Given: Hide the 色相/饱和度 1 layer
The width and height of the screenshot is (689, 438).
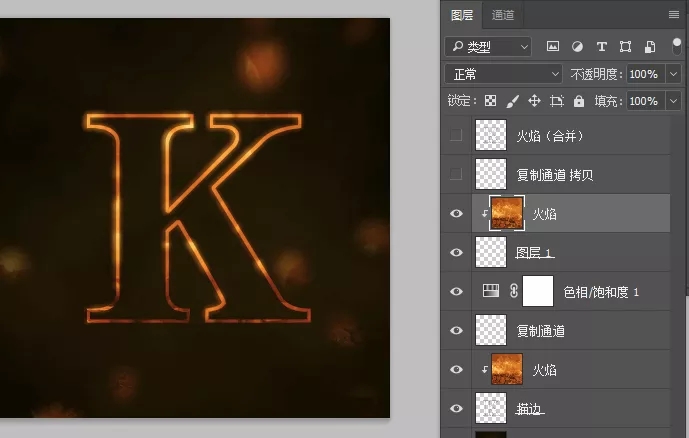Looking at the screenshot, I should [456, 291].
